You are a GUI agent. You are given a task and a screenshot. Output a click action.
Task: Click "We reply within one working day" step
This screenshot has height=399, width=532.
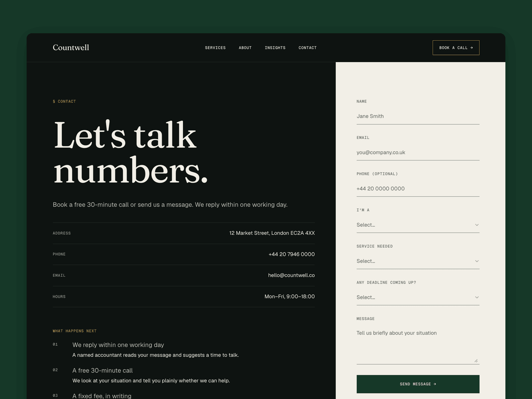[118, 345]
